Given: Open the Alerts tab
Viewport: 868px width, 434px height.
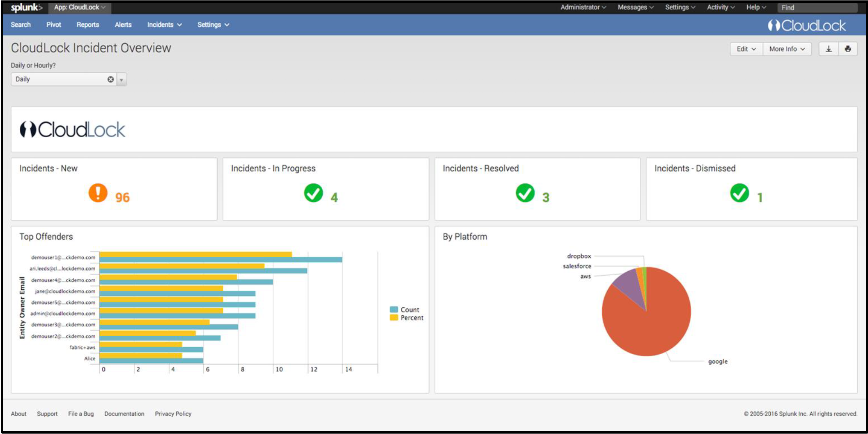Looking at the screenshot, I should (x=123, y=25).
